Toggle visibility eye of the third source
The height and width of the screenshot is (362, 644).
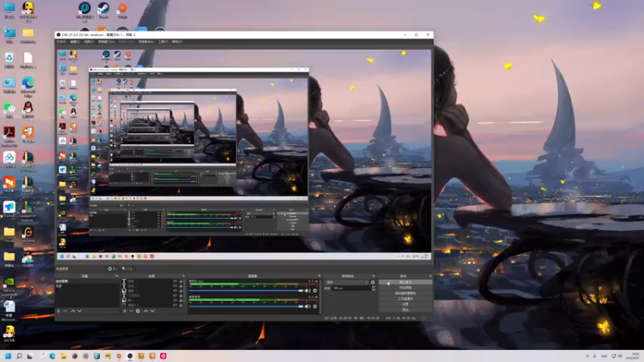click(175, 290)
